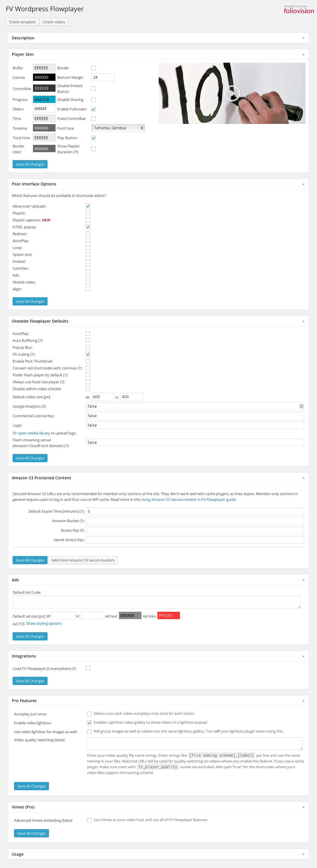
Task: Collapse the Player Skin panel arrow
Action: [303, 54]
